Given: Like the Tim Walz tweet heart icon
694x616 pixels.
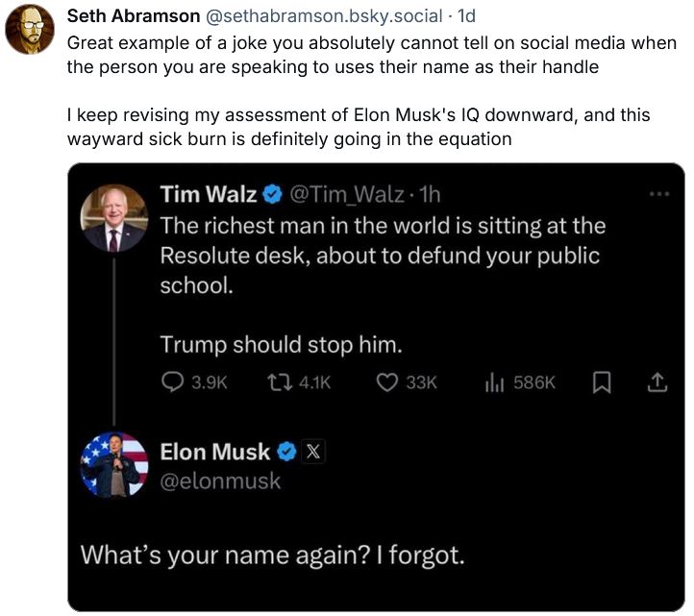Looking at the screenshot, I should pos(386,382).
